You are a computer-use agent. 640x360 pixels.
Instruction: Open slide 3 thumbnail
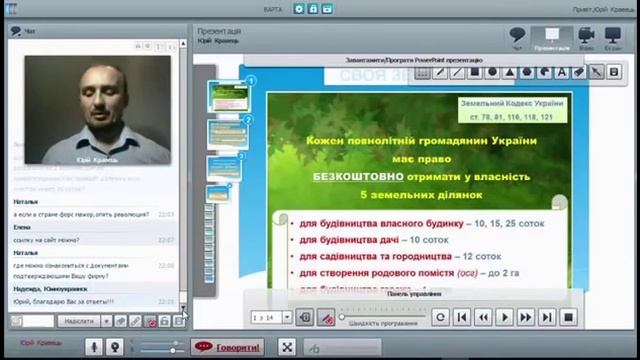tap(224, 168)
